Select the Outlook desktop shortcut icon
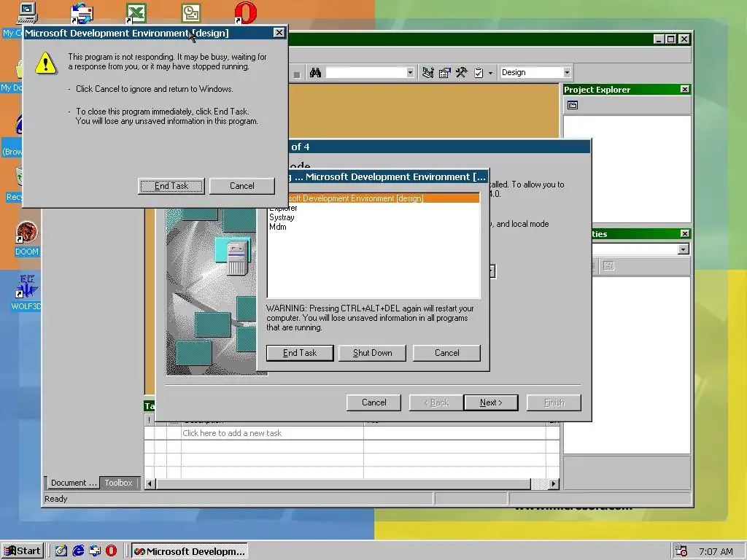The width and height of the screenshot is (747, 560). 191,13
